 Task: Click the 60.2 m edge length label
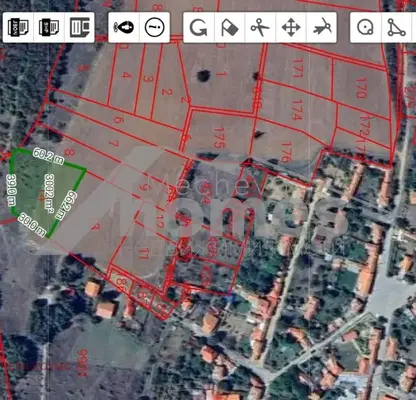(x=48, y=157)
